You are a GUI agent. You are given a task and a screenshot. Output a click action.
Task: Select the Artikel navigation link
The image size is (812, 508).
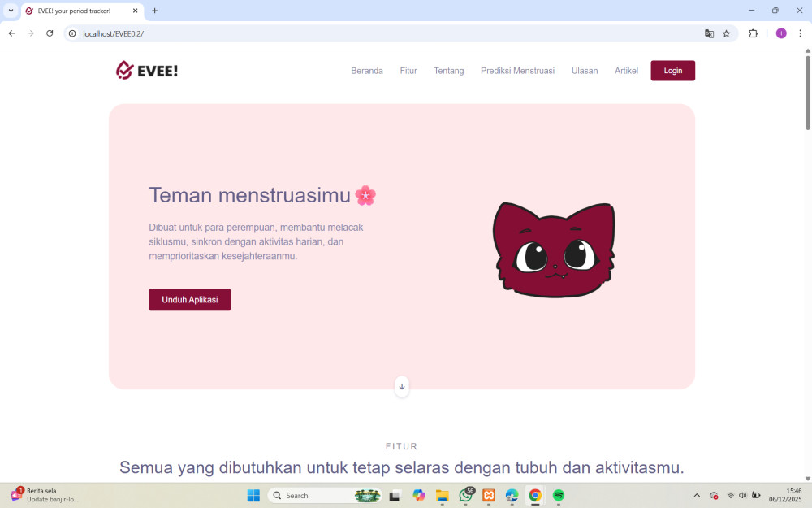point(626,71)
